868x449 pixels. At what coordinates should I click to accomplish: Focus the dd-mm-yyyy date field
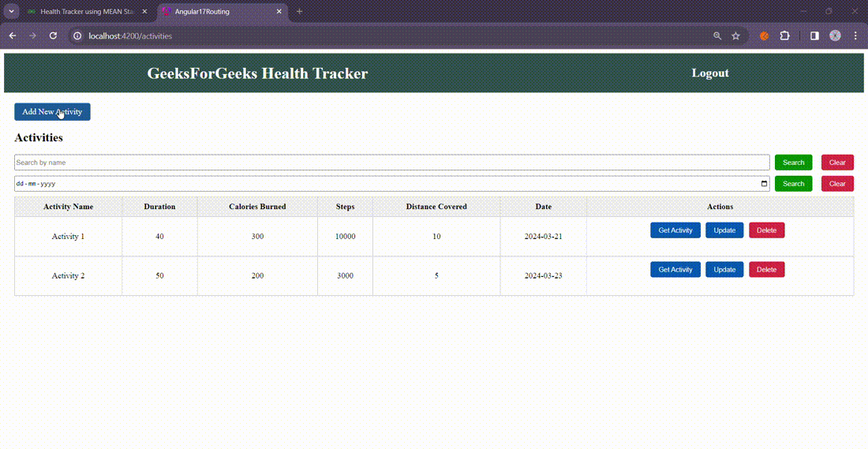coord(392,184)
